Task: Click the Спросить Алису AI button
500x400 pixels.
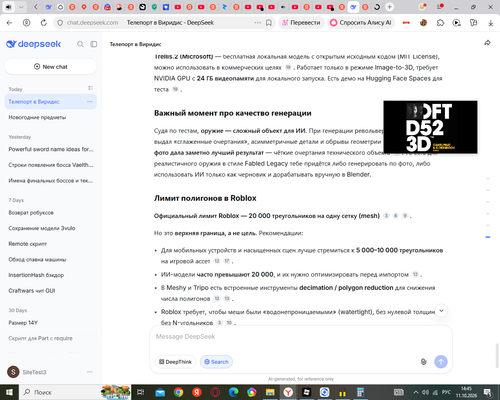Action: [x=361, y=23]
